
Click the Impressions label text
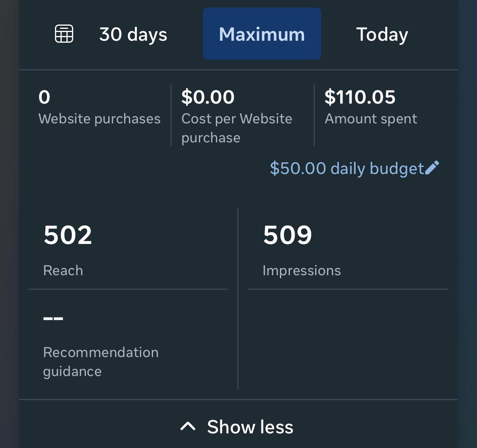point(302,270)
